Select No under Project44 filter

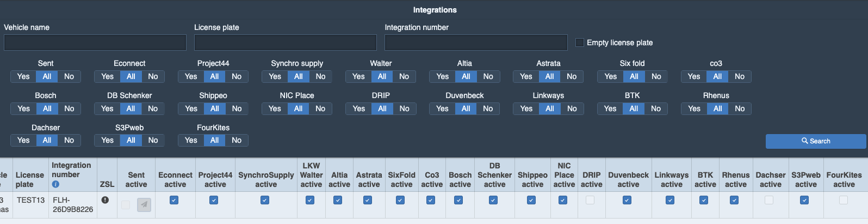pos(237,76)
